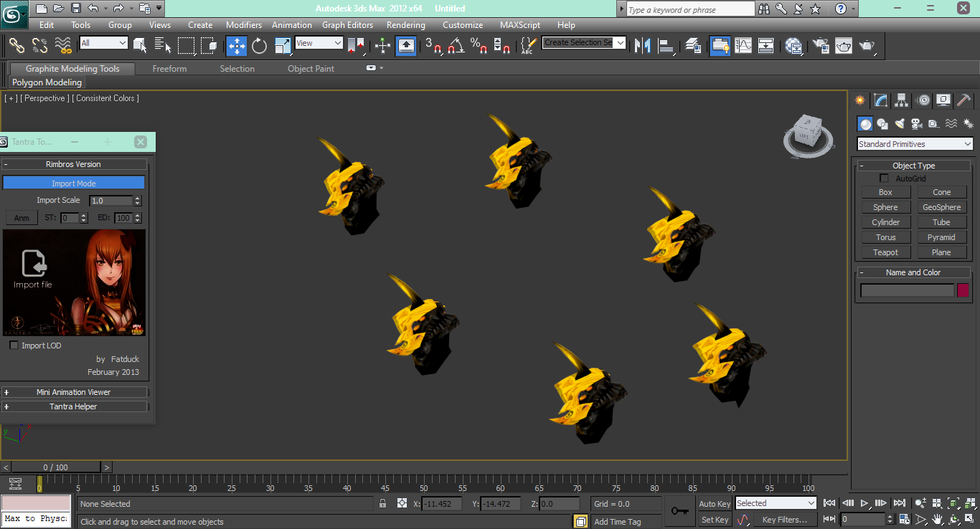Open the Modifiers menu
The height and width of the screenshot is (529, 980).
244,24
